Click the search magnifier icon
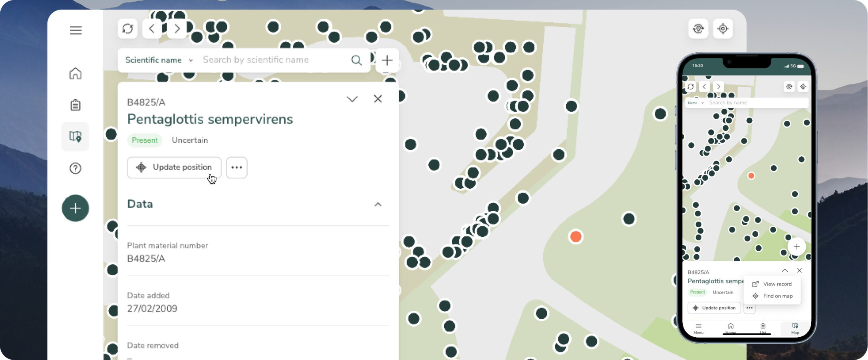Viewport: 868px width, 360px height. [356, 60]
